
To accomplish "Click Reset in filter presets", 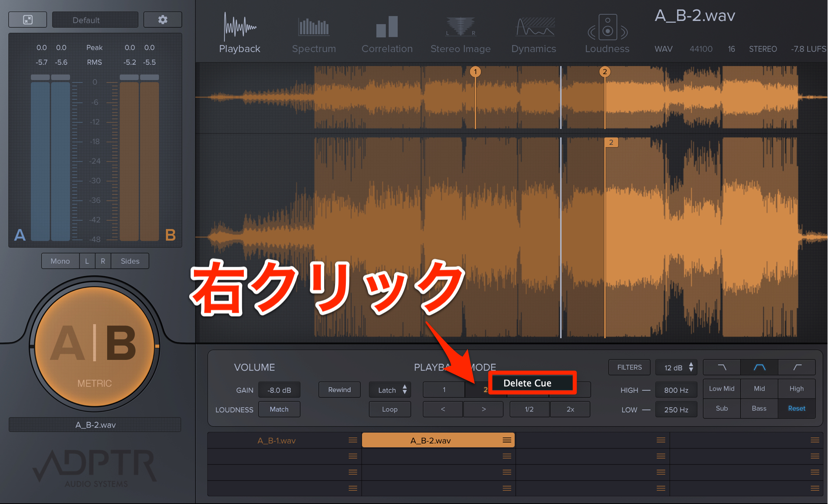I will coord(797,409).
